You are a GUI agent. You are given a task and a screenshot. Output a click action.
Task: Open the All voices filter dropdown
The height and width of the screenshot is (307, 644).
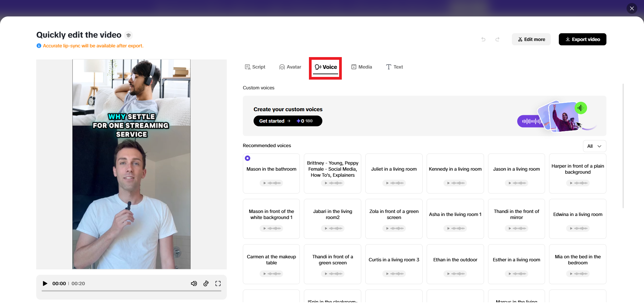point(594,146)
